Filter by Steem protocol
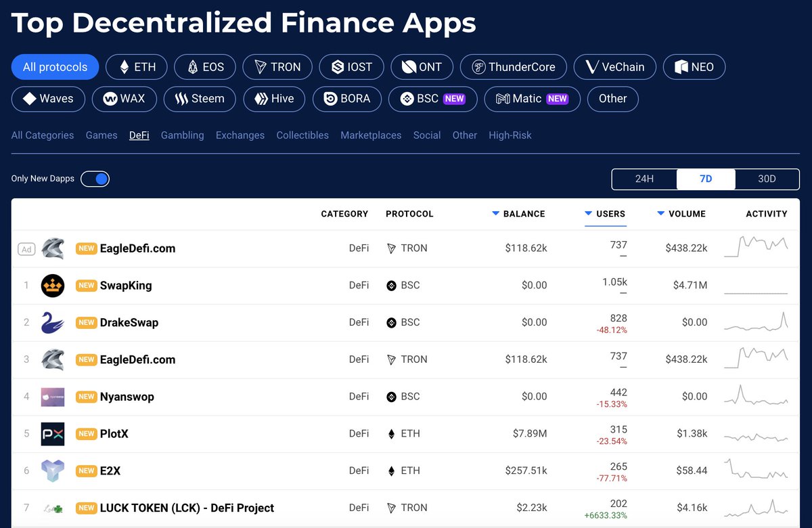Image resolution: width=812 pixels, height=528 pixels. [x=200, y=99]
